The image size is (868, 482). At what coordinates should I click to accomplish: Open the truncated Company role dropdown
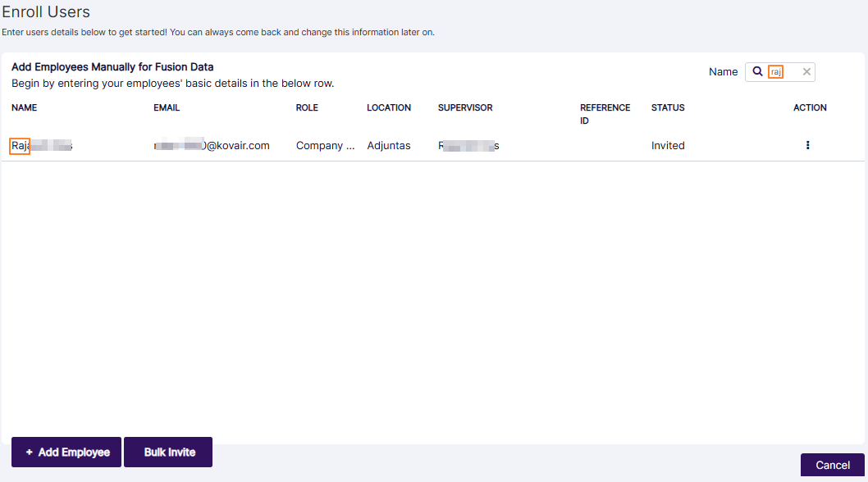(325, 145)
